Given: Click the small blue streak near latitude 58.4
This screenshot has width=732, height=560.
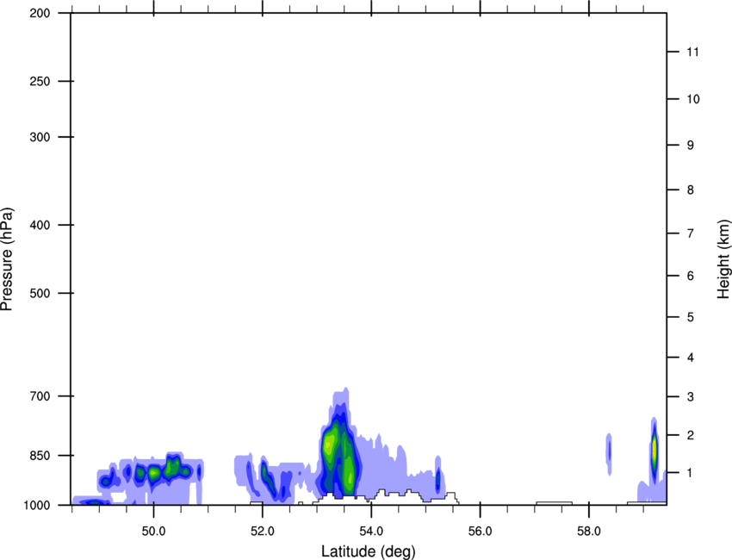Looking at the screenshot, I should click(609, 453).
